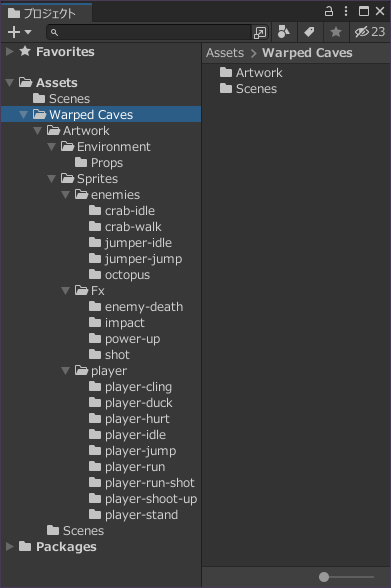The width and height of the screenshot is (391, 588).
Task: Open Artwork folder in right pane
Action: coord(251,73)
